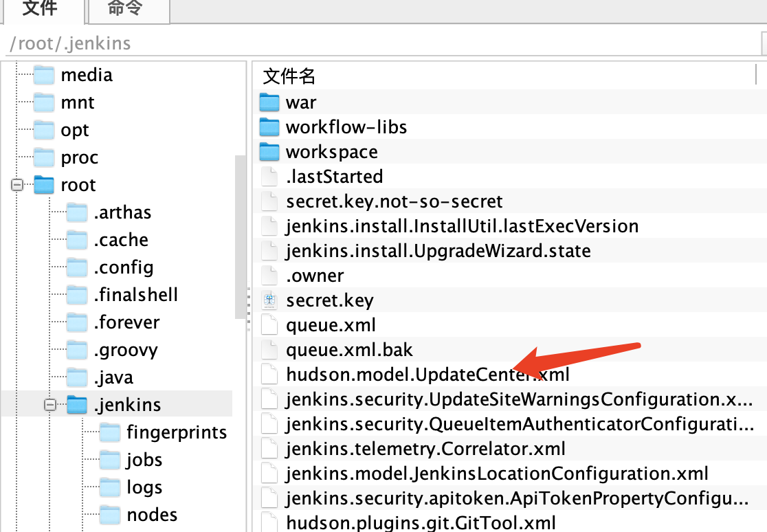
Task: Switch to the 命令 tab
Action: click(129, 10)
